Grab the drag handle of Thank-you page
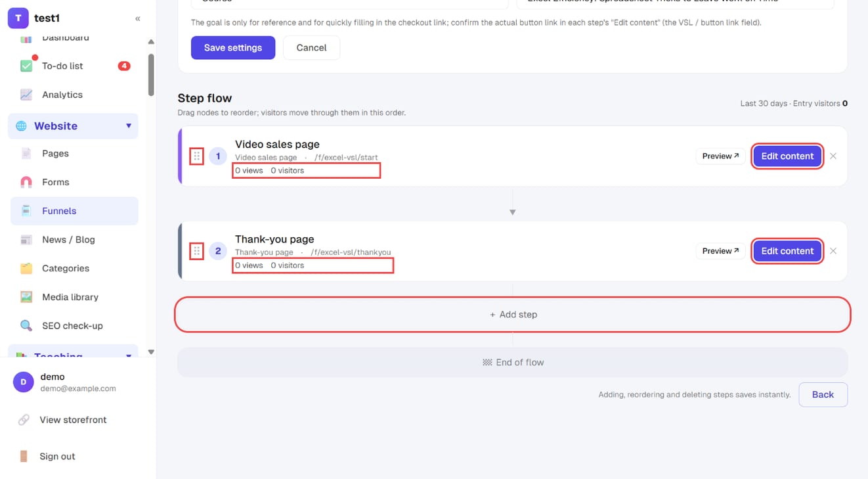Screen dimensions: 868x479 tap(196, 251)
